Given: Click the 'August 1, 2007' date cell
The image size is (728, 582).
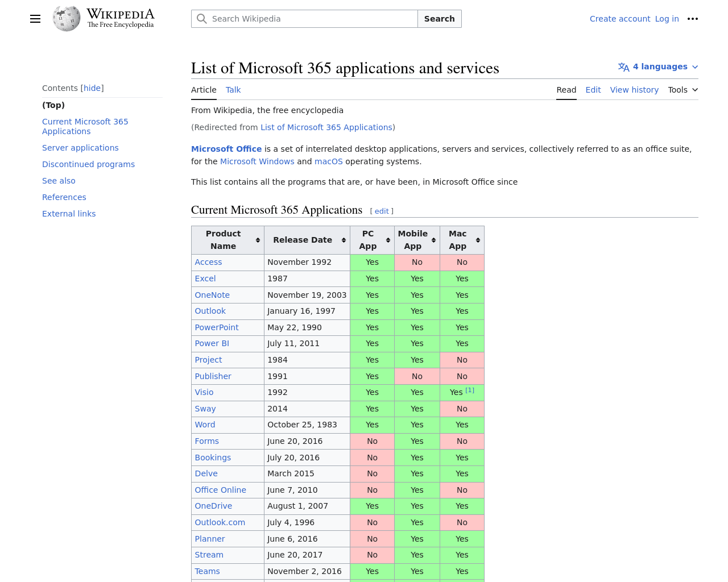Looking at the screenshot, I should pyautogui.click(x=307, y=506).
